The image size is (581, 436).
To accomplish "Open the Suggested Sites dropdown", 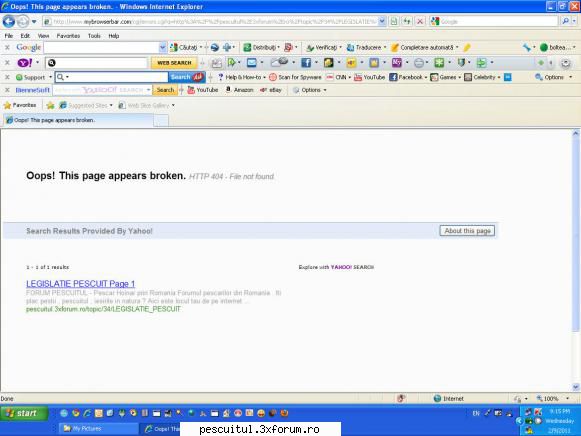I will pyautogui.click(x=86, y=106).
